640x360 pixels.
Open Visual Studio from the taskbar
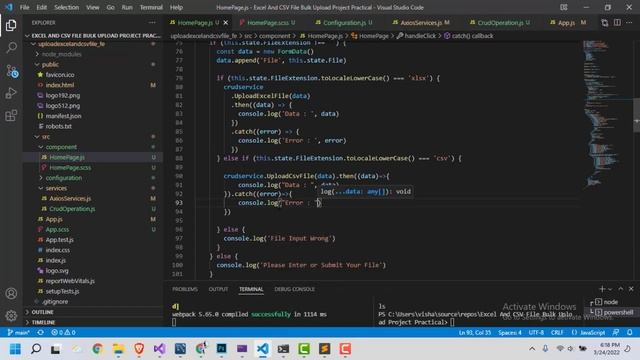pyautogui.click(x=160, y=349)
